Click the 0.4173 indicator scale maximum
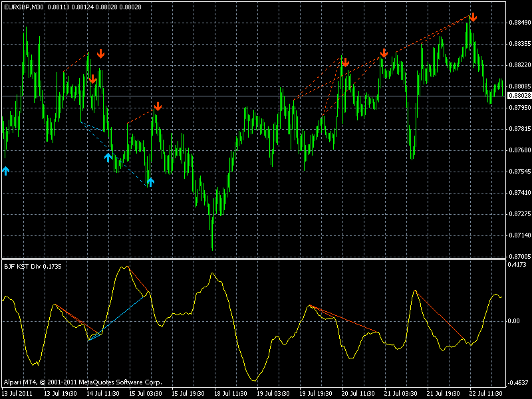The image size is (532, 399). pos(517,264)
